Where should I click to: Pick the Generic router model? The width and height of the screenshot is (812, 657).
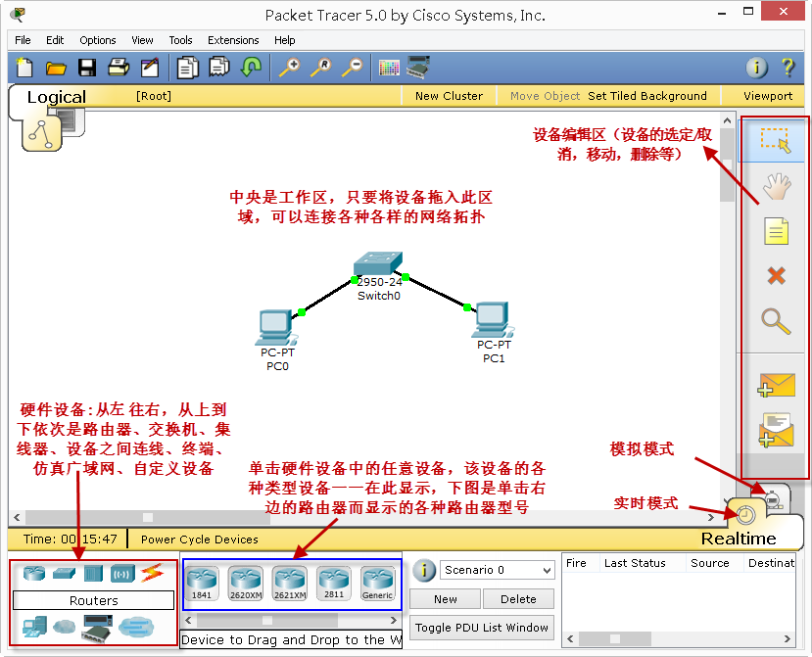click(x=377, y=583)
